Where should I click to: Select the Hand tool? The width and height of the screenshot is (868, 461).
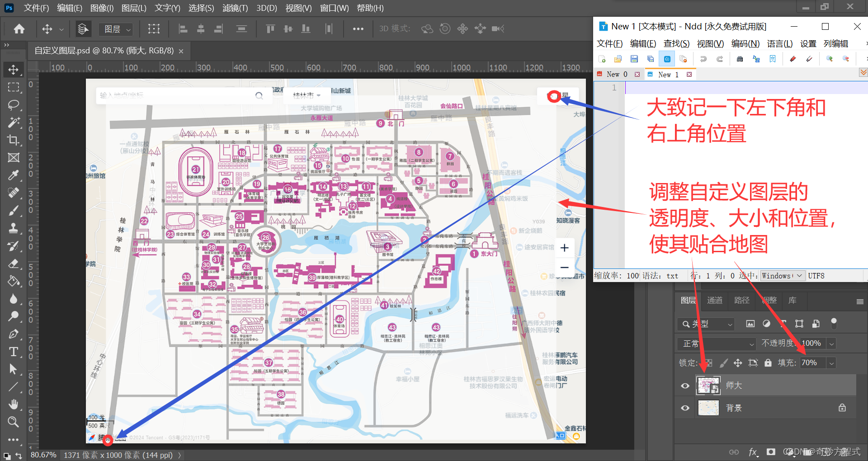click(14, 405)
